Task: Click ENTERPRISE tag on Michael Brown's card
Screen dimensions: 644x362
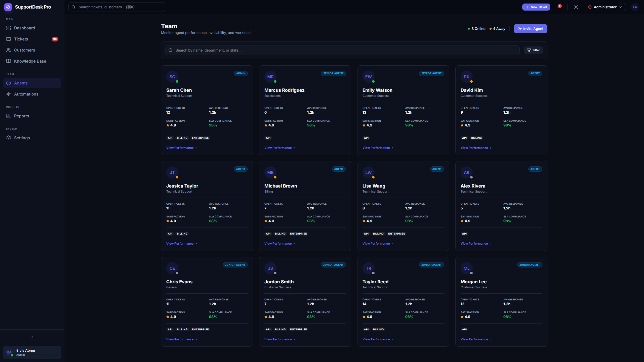Action: [x=298, y=234]
